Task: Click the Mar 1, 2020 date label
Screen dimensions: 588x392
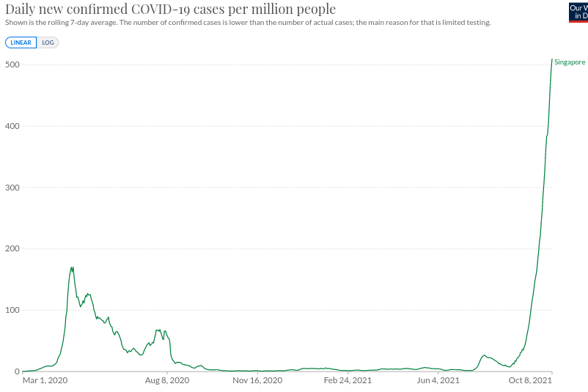Action: (45, 380)
